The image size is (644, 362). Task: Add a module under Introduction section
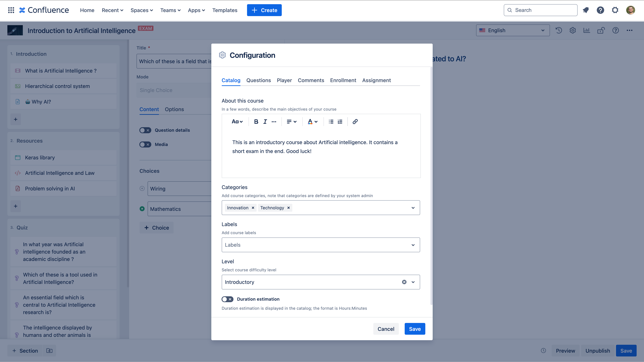(x=15, y=119)
